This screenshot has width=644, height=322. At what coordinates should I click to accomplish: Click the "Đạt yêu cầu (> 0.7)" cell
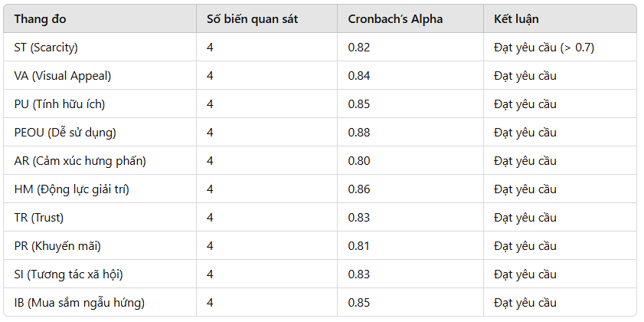click(x=544, y=48)
